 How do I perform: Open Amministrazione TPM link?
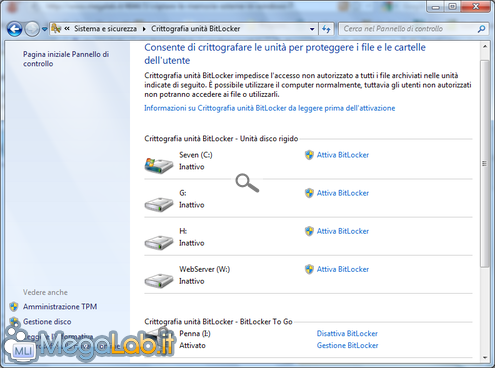coord(60,306)
